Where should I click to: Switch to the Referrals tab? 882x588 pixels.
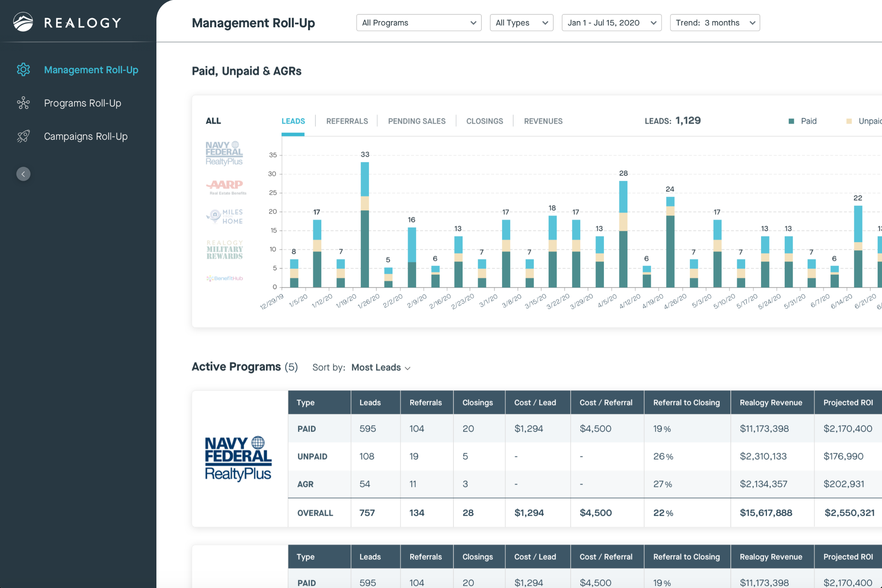pyautogui.click(x=347, y=121)
